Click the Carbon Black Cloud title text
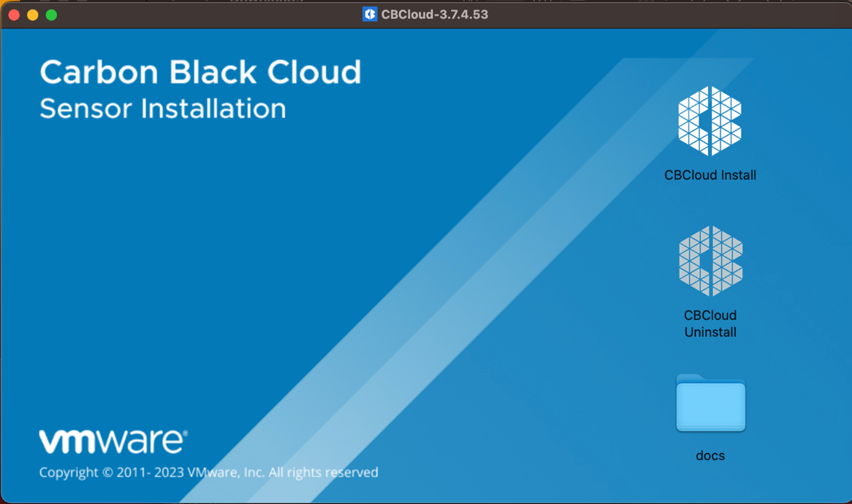This screenshot has width=852, height=504. tap(201, 71)
